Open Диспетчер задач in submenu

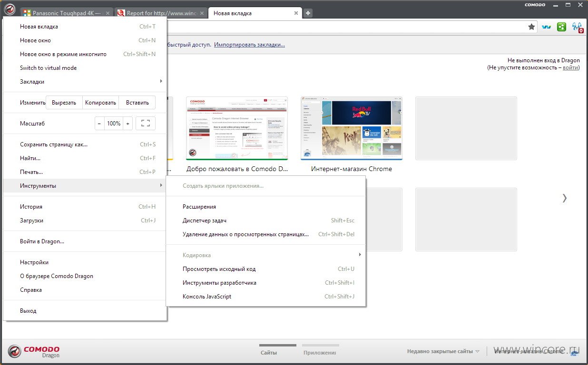[x=266, y=221]
